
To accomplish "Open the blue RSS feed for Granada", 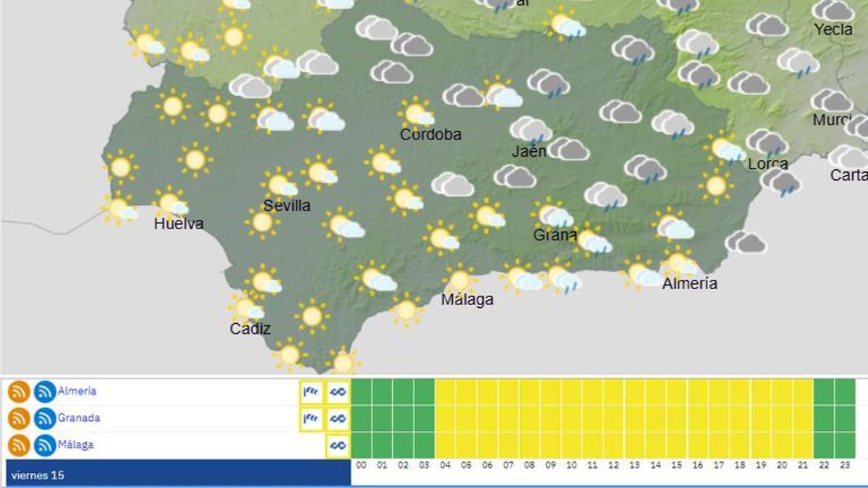I will (45, 419).
